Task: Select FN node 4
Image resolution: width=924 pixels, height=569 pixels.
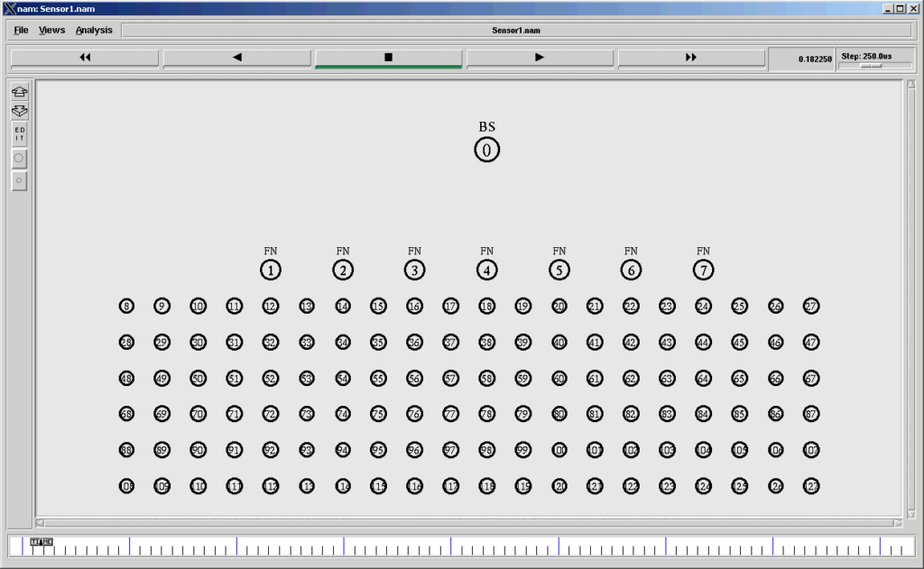Action: coord(486,271)
